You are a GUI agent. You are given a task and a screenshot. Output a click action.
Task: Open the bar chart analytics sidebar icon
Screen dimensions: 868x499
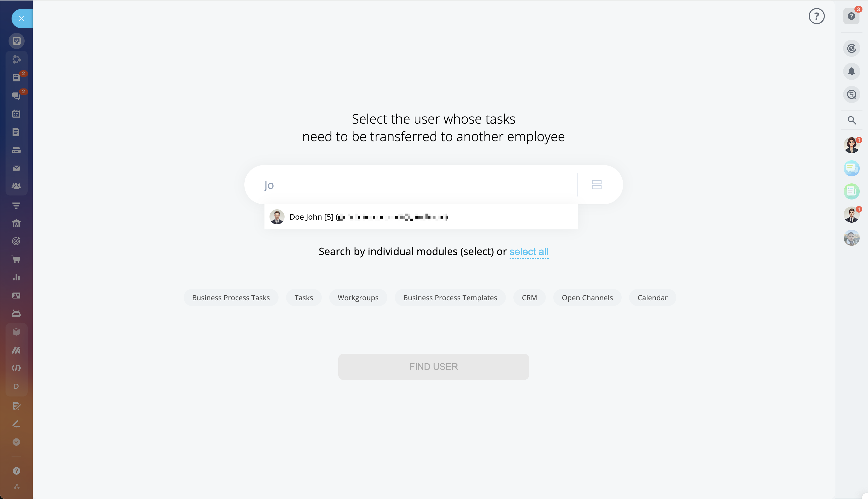16,277
